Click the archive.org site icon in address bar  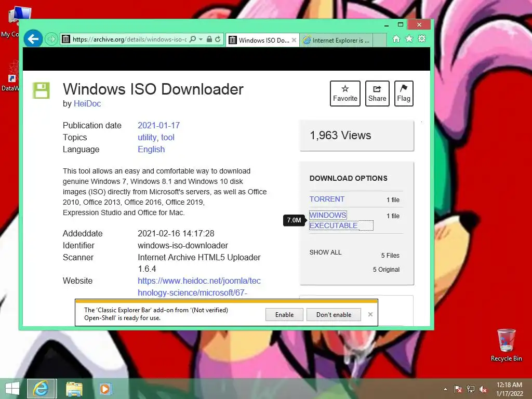(x=66, y=39)
